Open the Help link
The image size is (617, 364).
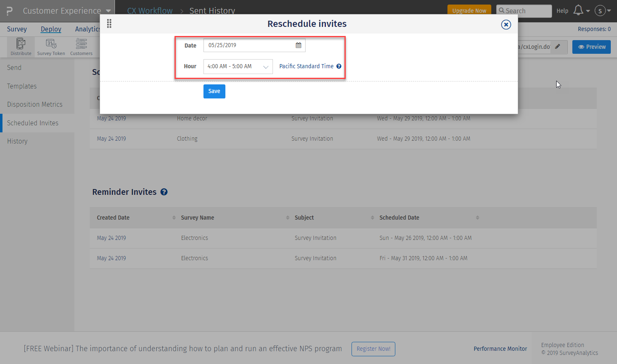[562, 11]
